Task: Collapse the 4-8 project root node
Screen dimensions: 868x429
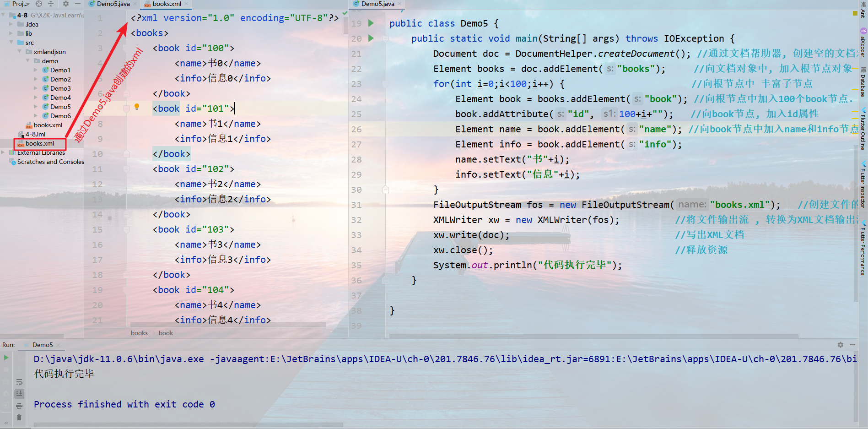Action: (x=4, y=15)
